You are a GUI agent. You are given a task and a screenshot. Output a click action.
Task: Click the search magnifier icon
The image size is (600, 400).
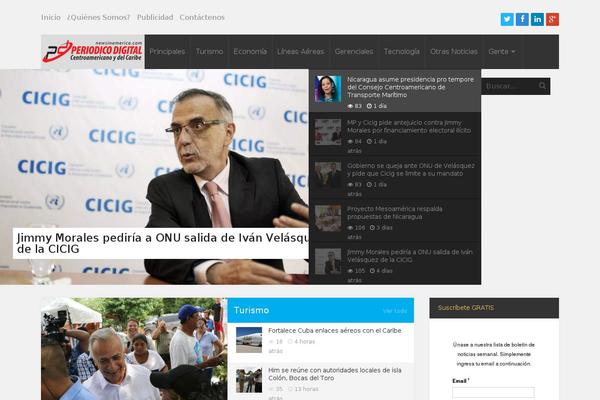tap(542, 86)
